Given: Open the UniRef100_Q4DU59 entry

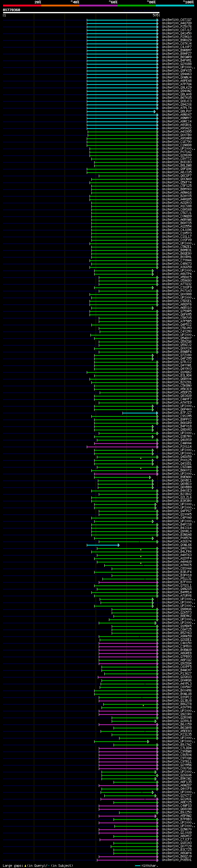Looking at the screenshot, I should pos(176,457).
